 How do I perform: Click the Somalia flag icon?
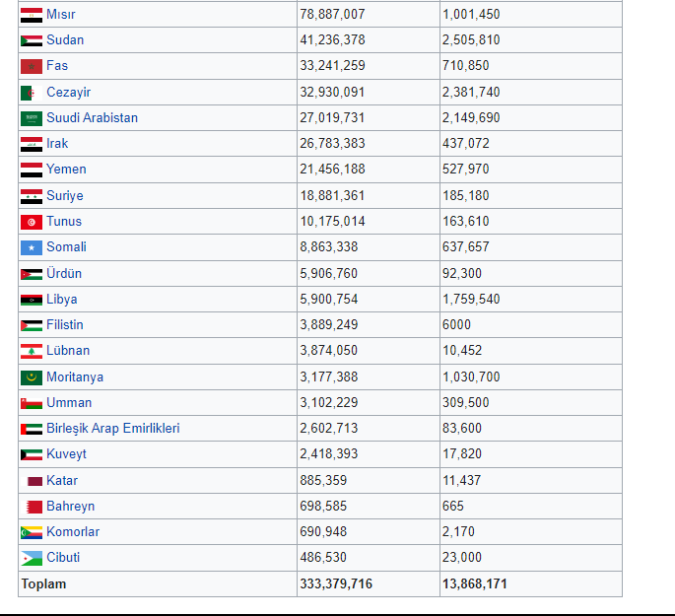tap(32, 248)
